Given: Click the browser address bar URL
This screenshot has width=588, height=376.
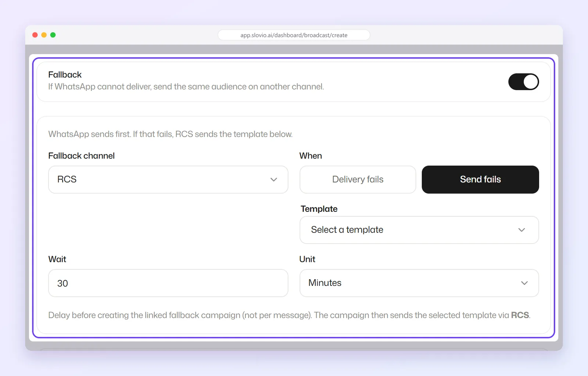Looking at the screenshot, I should (x=294, y=35).
